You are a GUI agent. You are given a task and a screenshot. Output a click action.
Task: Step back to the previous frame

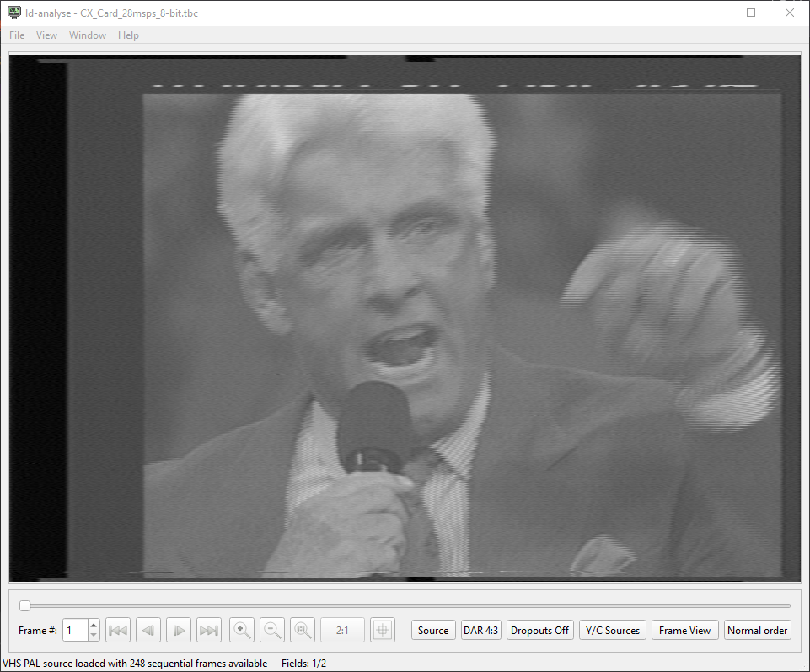[148, 630]
